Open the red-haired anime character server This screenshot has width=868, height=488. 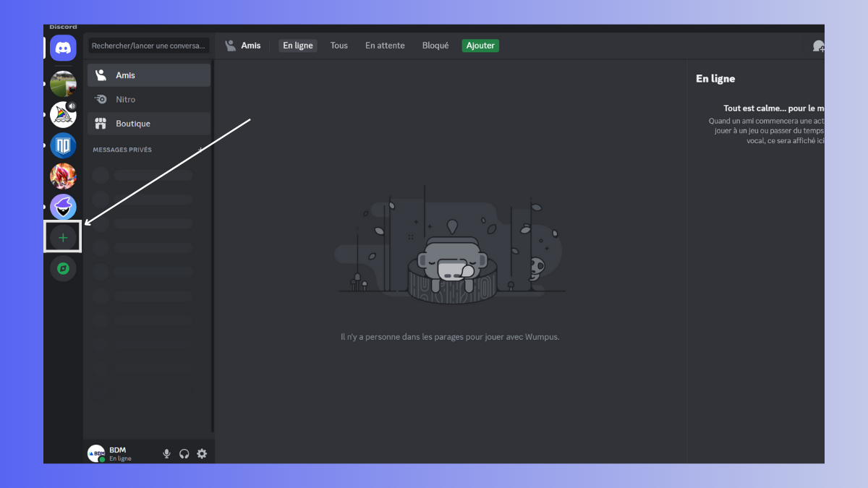(x=63, y=176)
